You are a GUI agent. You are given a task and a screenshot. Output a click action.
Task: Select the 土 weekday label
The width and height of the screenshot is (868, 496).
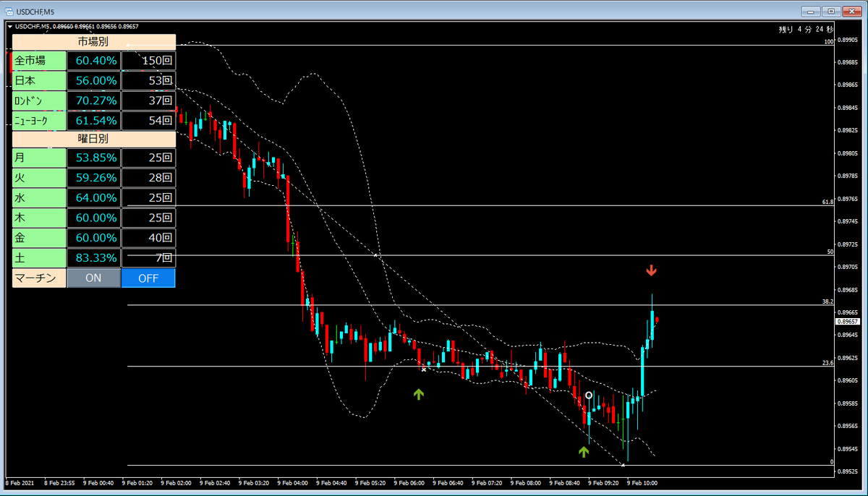pos(39,258)
